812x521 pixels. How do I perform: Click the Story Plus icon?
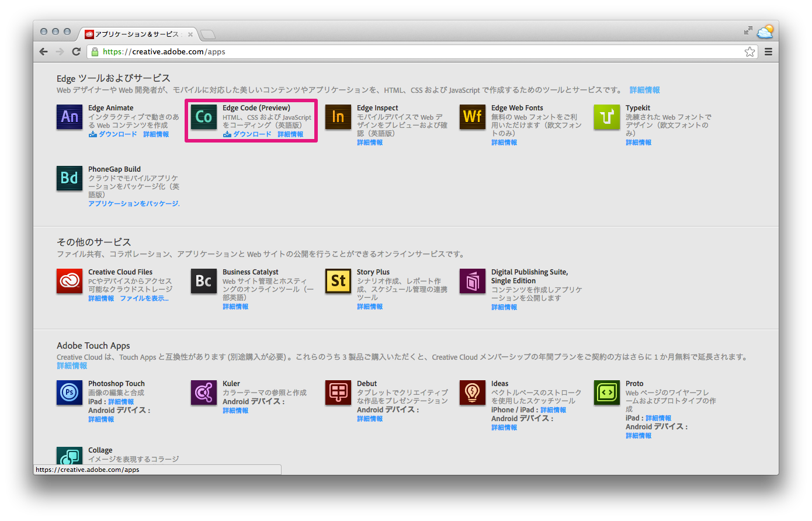(338, 281)
